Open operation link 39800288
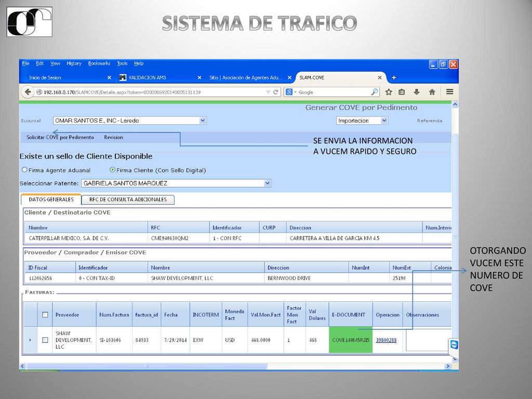The width and height of the screenshot is (532, 399). 386,340
